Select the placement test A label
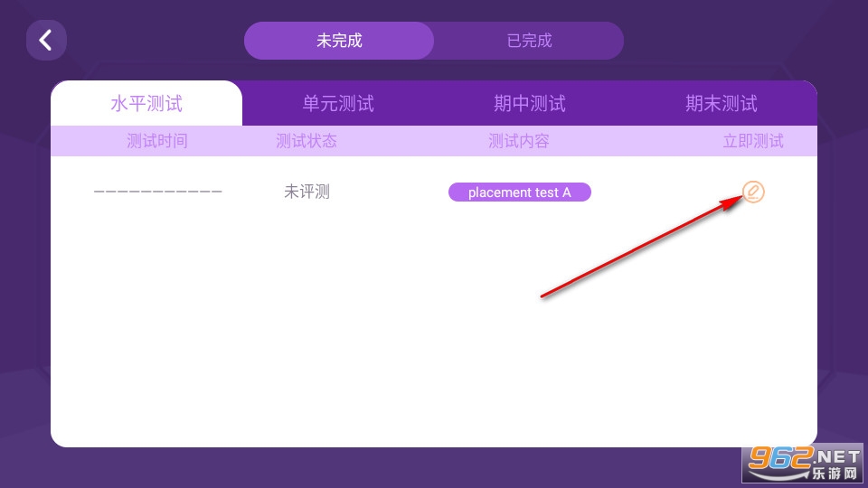This screenshot has width=868, height=488. tap(519, 192)
